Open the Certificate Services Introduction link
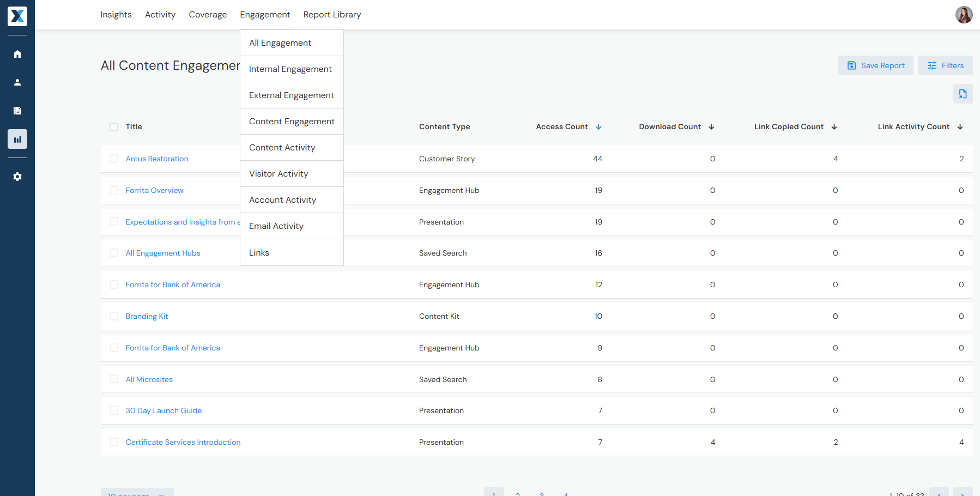Screen dimensions: 980x496 pos(183,442)
